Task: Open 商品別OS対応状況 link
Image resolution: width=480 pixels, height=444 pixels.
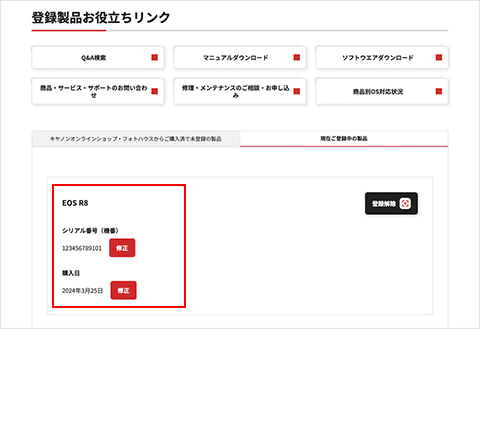Action: tap(382, 91)
